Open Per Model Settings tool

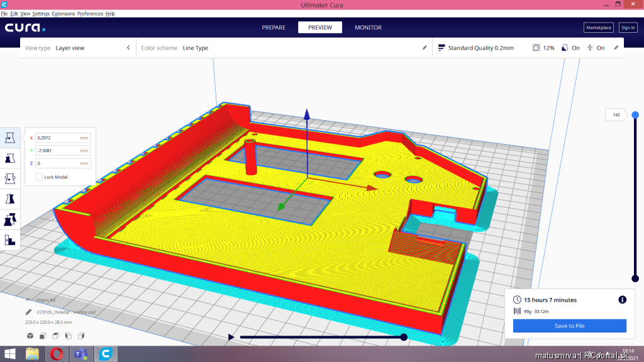click(10, 219)
